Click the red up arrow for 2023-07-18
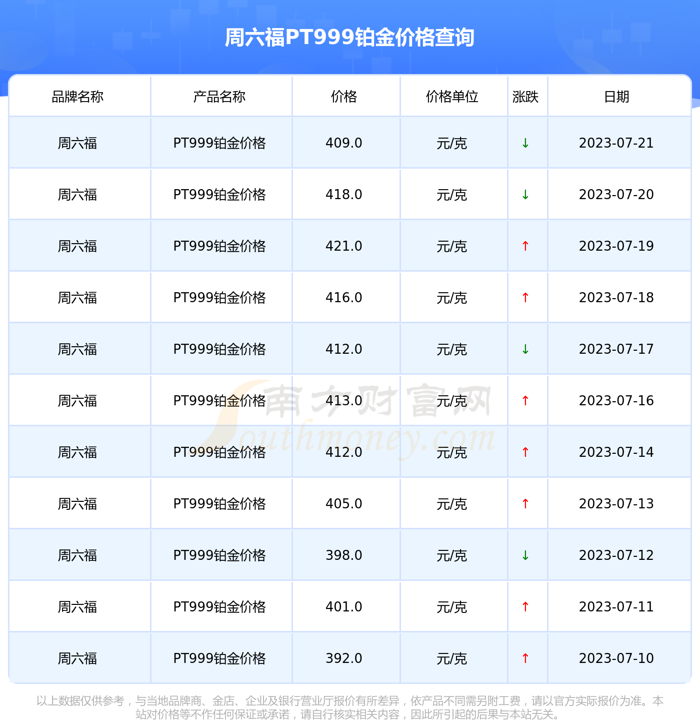700x728 pixels. 525,298
